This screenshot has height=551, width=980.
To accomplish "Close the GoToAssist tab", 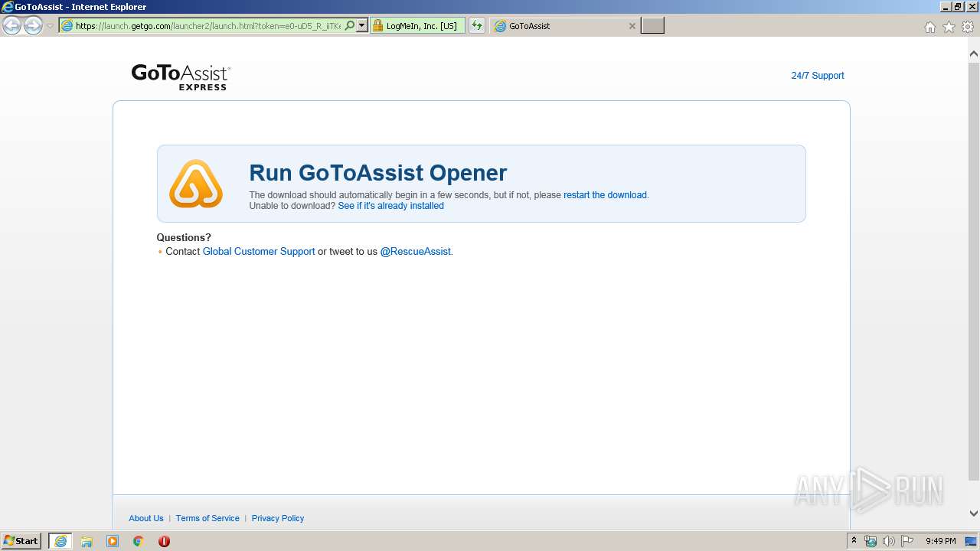I will [632, 26].
